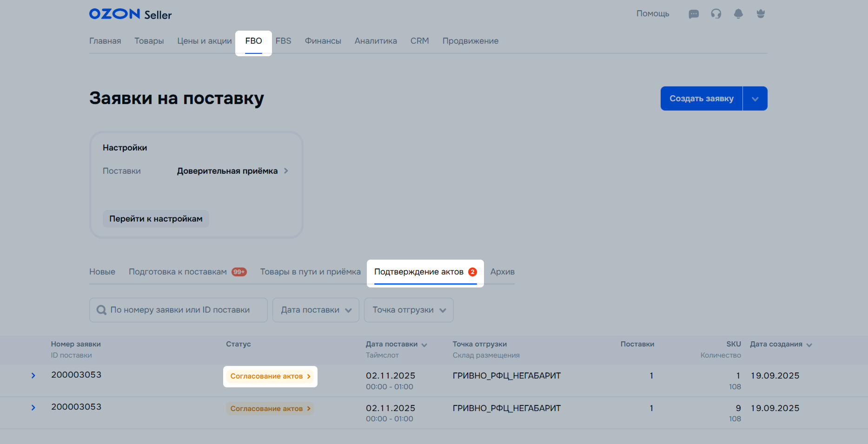The width and height of the screenshot is (868, 444).
Task: Open the chat messages icon
Action: [x=694, y=14]
